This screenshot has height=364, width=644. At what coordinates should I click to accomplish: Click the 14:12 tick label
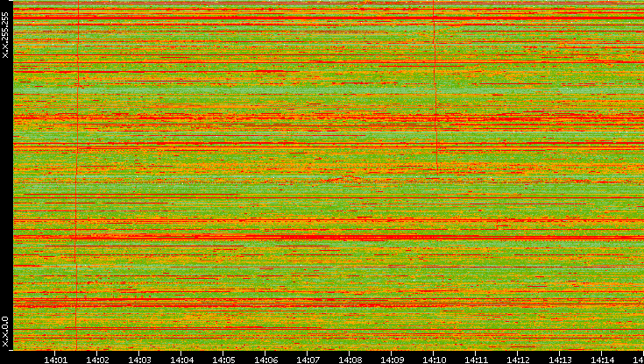tap(518, 360)
